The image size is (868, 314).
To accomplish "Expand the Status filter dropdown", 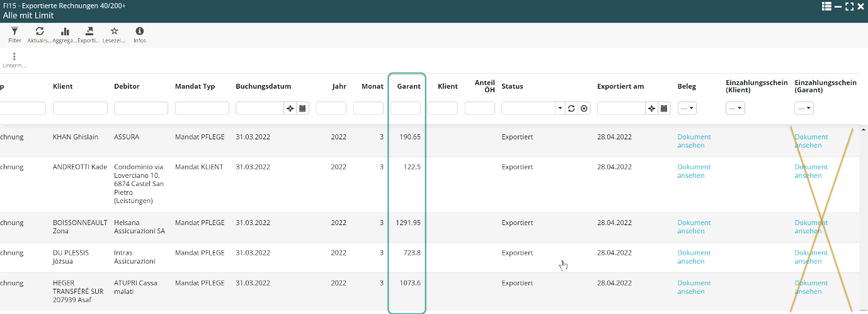I will [560, 108].
